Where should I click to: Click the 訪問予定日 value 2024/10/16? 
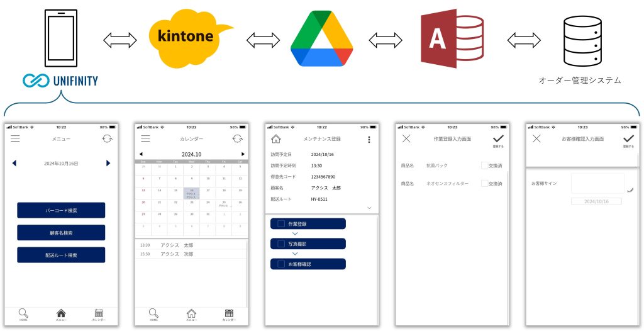(323, 155)
